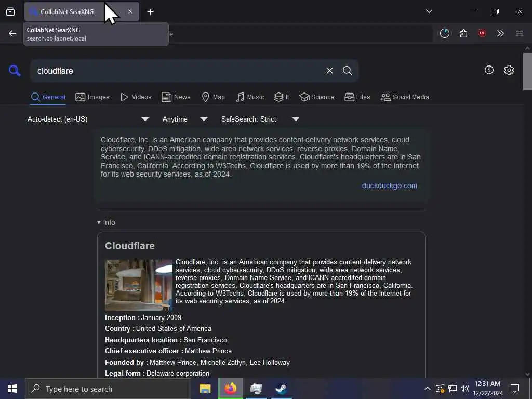This screenshot has width=532, height=399.
Task: Click the circular gauge toolbar icon
Action: click(445, 33)
